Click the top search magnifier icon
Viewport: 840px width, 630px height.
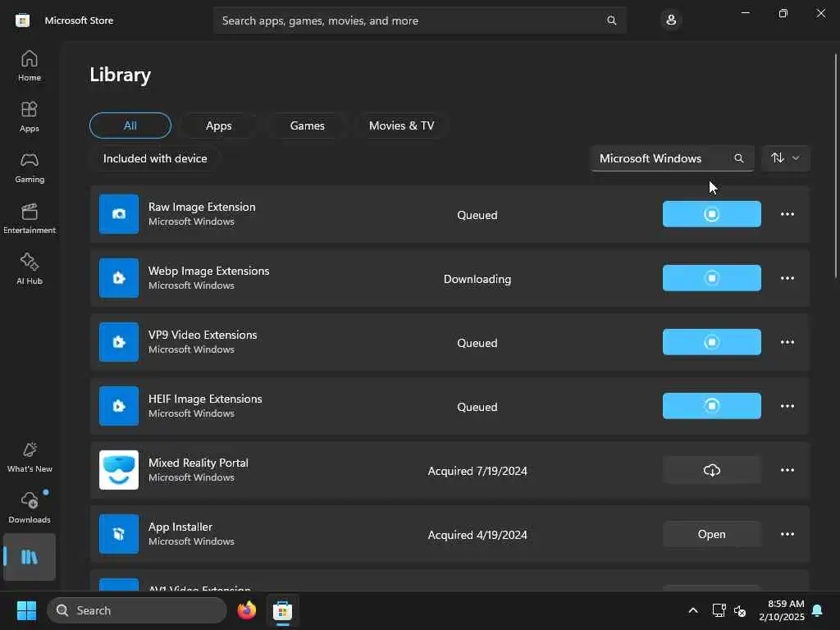(611, 21)
